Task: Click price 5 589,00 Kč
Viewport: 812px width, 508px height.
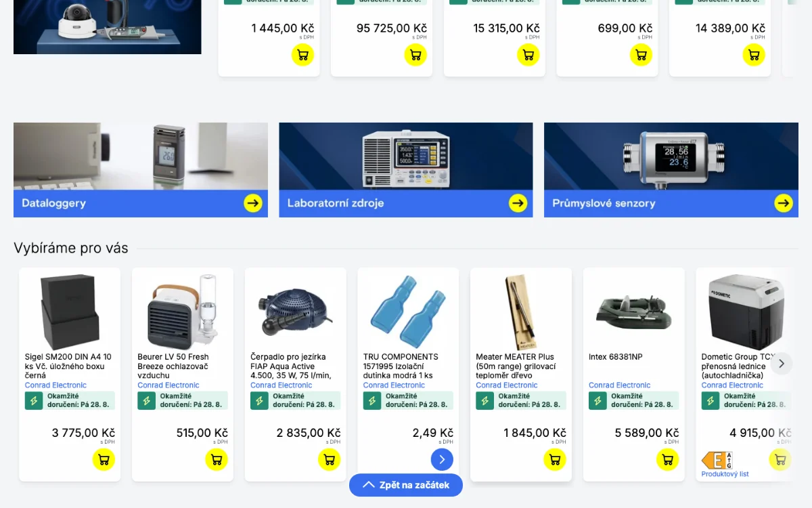Action: click(647, 433)
